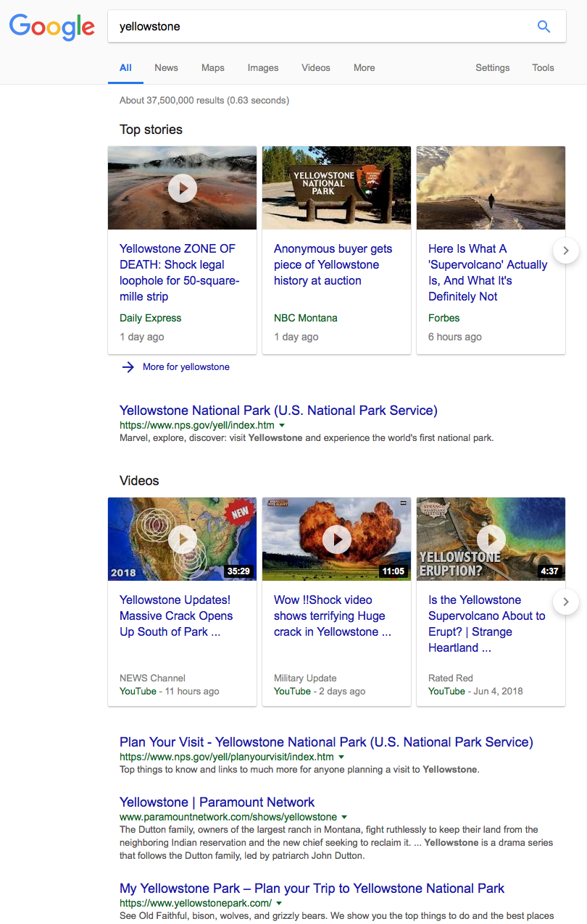
Task: Open dropdown arrow beside yellowstonepark.com URL
Action: point(279,904)
